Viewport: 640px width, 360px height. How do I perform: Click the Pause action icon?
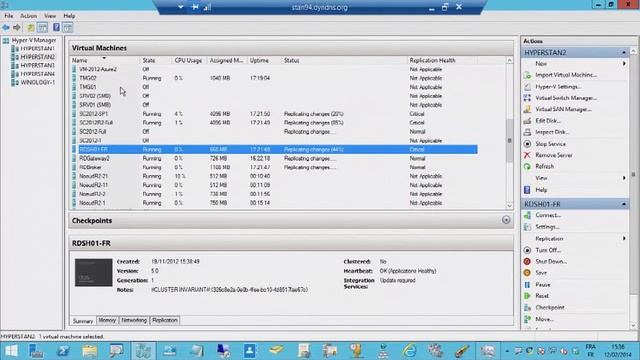[527, 284]
